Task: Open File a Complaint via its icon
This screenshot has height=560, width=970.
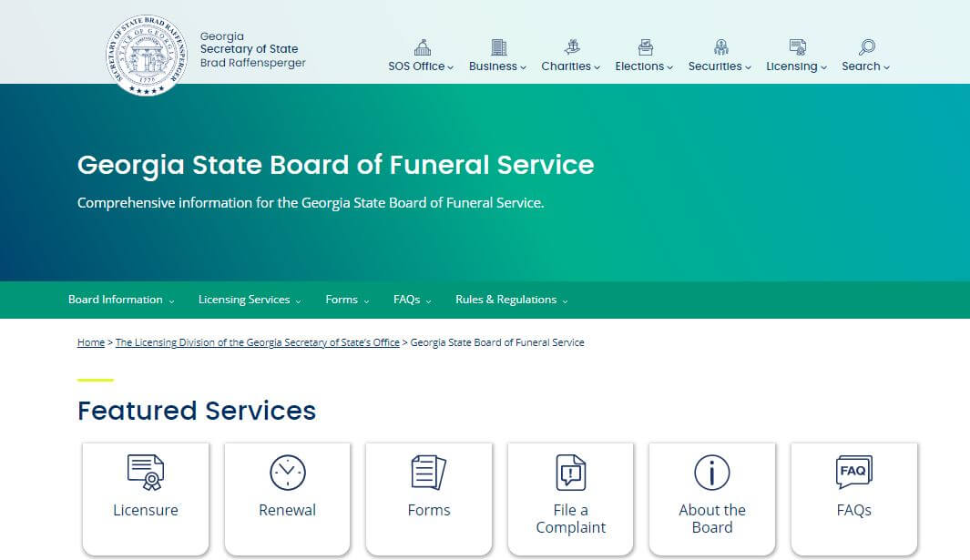Action: 570,472
